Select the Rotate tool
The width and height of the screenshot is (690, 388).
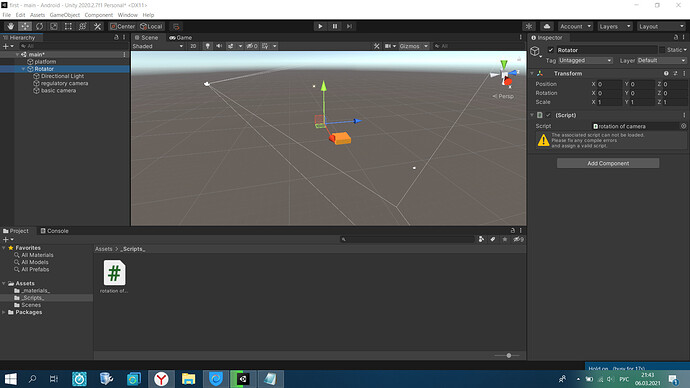[x=40, y=26]
